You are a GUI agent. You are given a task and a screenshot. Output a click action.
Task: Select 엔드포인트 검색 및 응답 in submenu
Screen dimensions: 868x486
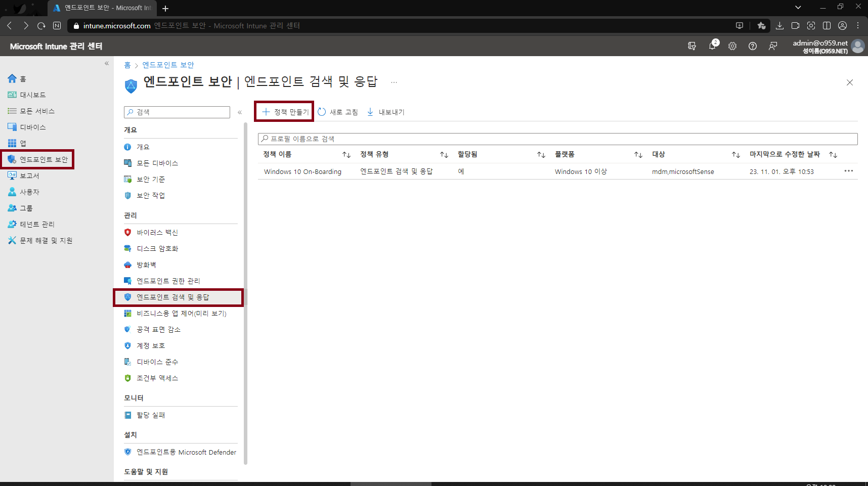pyautogui.click(x=178, y=297)
